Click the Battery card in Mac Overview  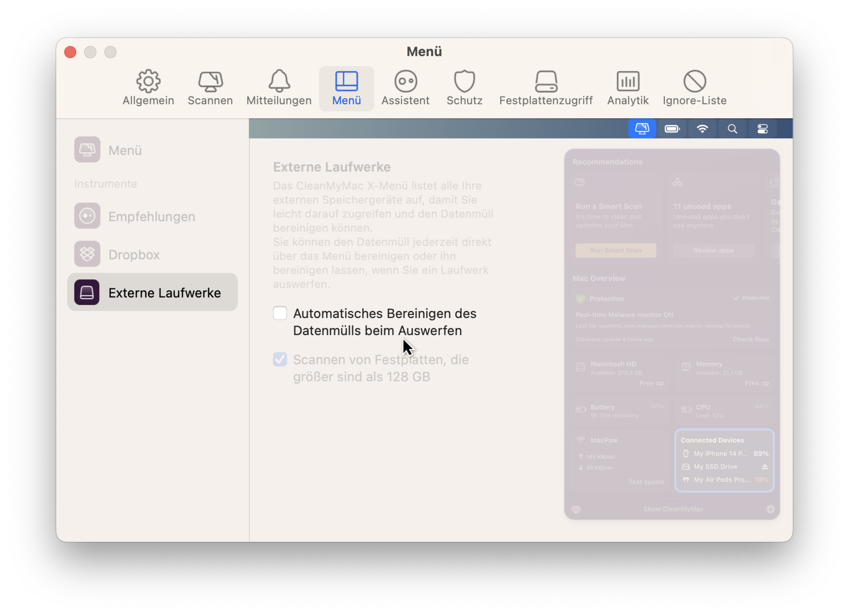click(619, 411)
